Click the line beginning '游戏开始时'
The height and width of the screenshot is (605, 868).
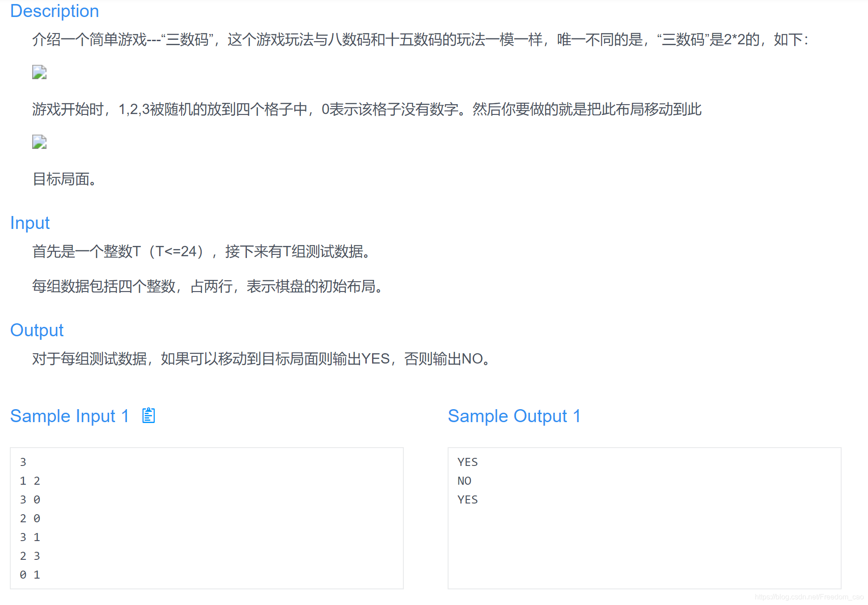pos(367,109)
